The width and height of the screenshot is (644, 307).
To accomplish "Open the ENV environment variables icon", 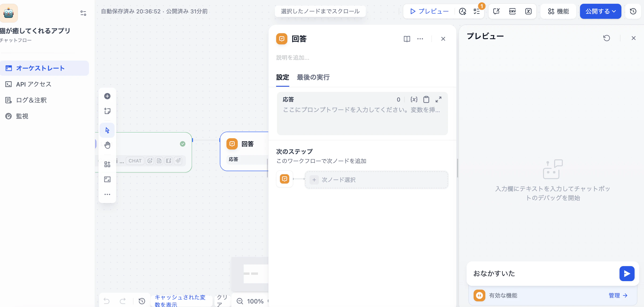I will (x=512, y=11).
